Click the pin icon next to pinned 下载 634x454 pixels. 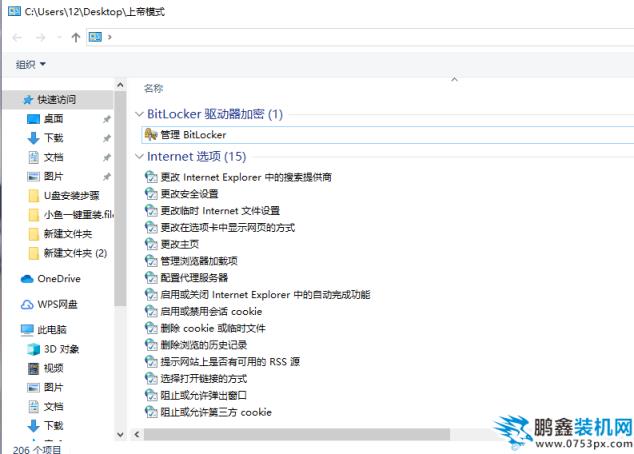click(x=107, y=138)
